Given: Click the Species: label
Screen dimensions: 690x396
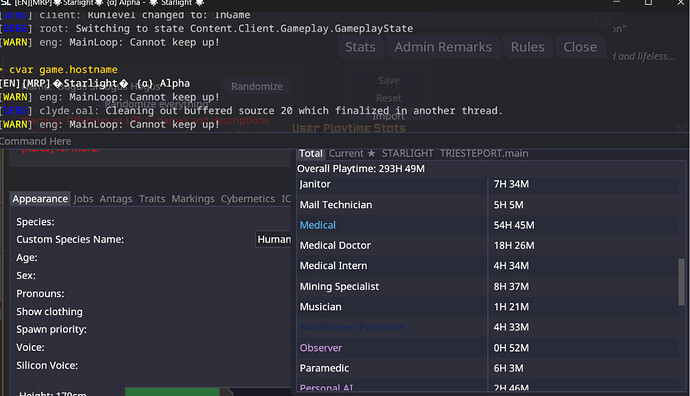Looking at the screenshot, I should [x=35, y=222].
